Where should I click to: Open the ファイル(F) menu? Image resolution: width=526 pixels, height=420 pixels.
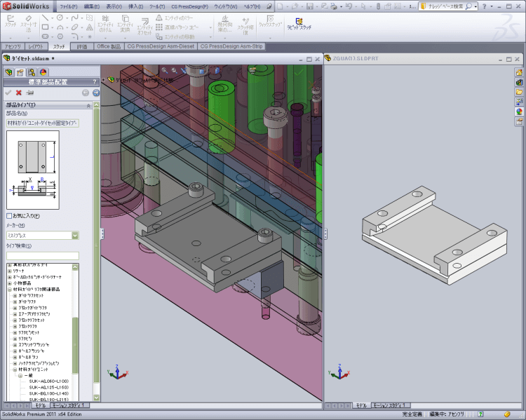(69, 6)
